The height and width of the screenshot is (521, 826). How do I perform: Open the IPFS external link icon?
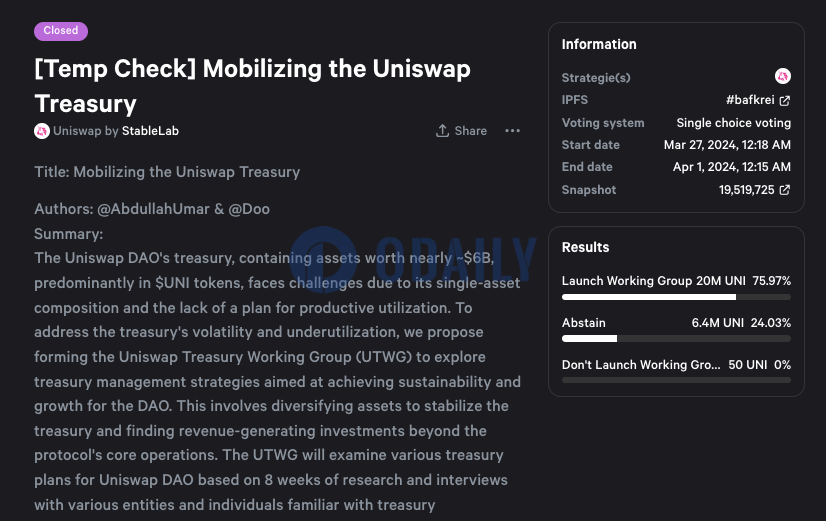[784, 101]
